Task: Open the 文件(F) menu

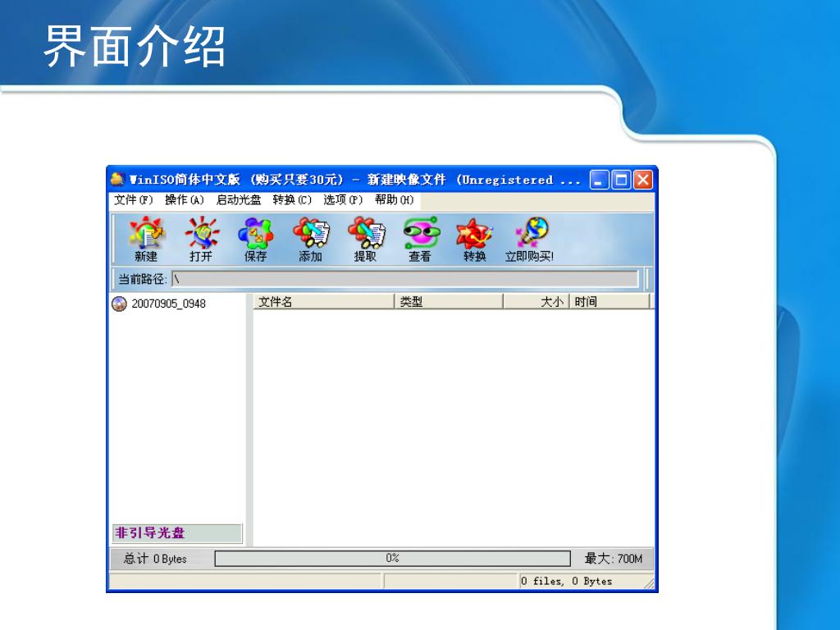Action: point(134,200)
